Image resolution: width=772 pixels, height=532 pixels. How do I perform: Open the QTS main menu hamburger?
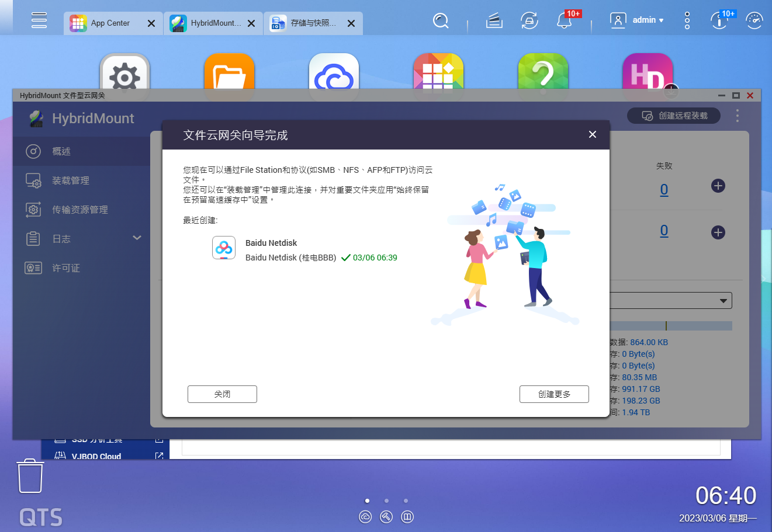(x=39, y=20)
